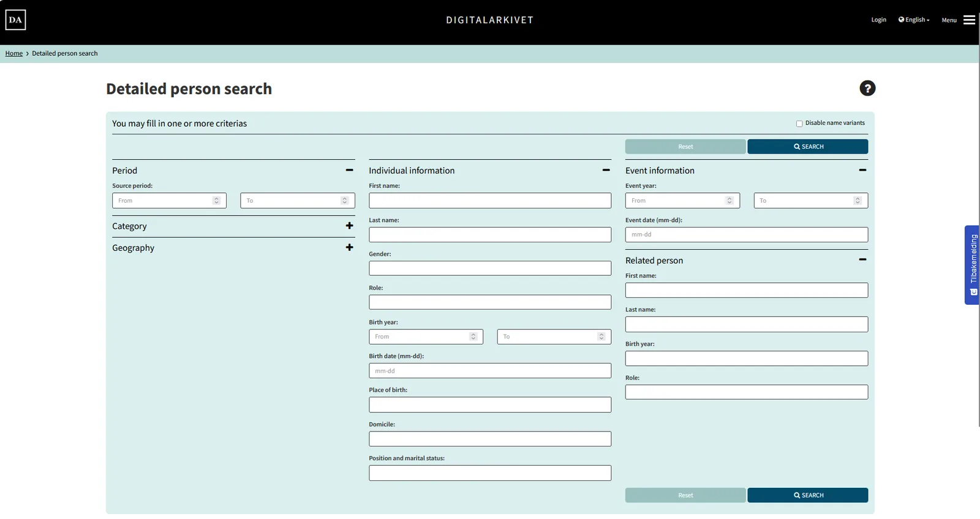Click the Login link

click(879, 20)
